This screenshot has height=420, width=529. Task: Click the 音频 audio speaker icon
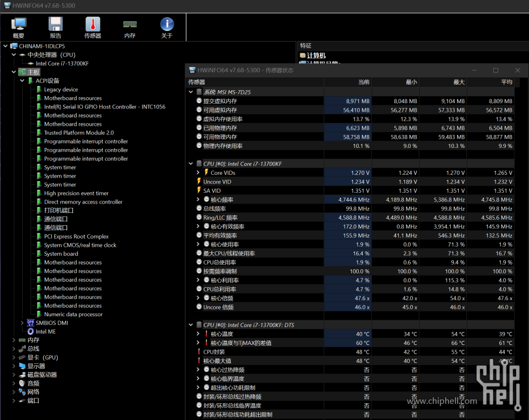point(22,383)
